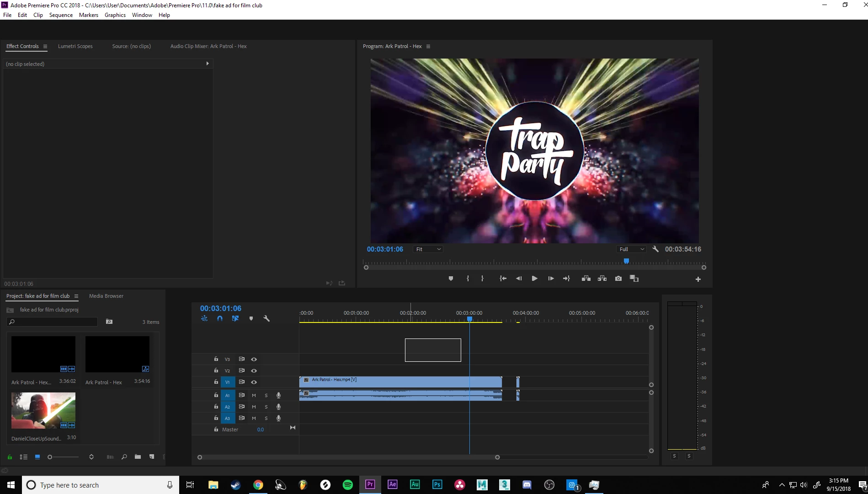Viewport: 868px width, 494px height.
Task: Open Find in the Project panel toolbar
Action: click(124, 457)
